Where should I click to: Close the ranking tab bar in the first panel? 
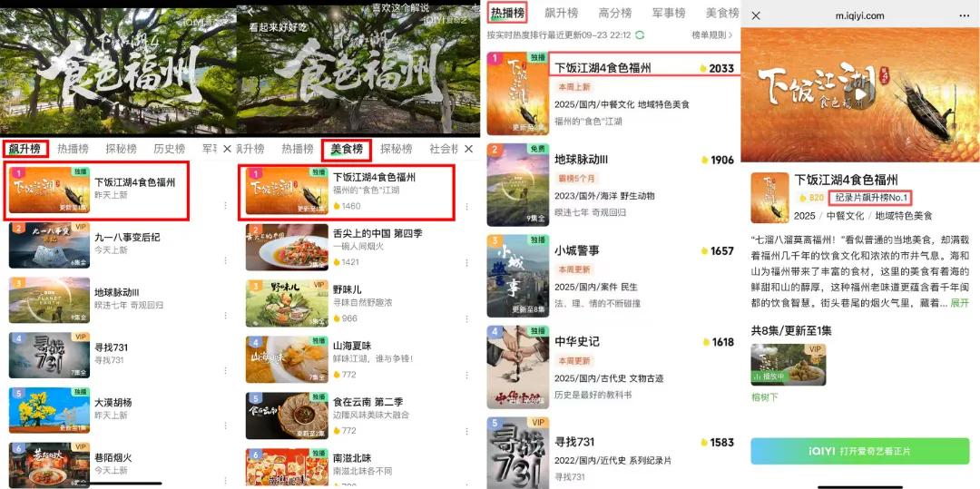click(228, 149)
